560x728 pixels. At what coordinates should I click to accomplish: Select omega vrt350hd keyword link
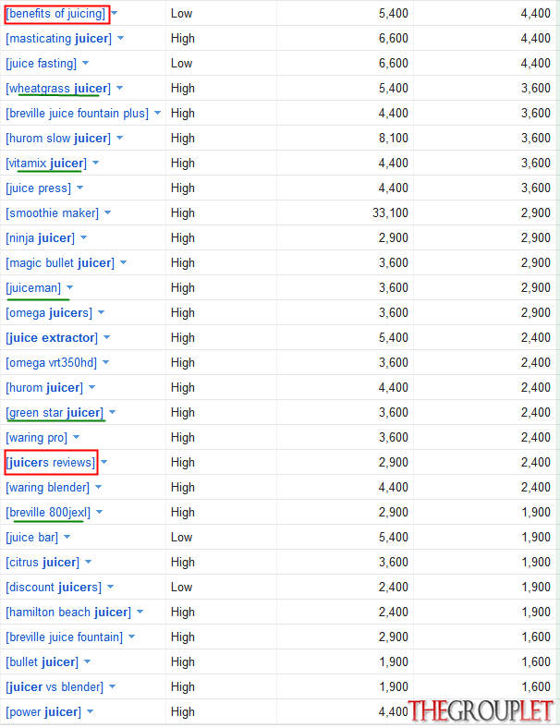coord(52,363)
